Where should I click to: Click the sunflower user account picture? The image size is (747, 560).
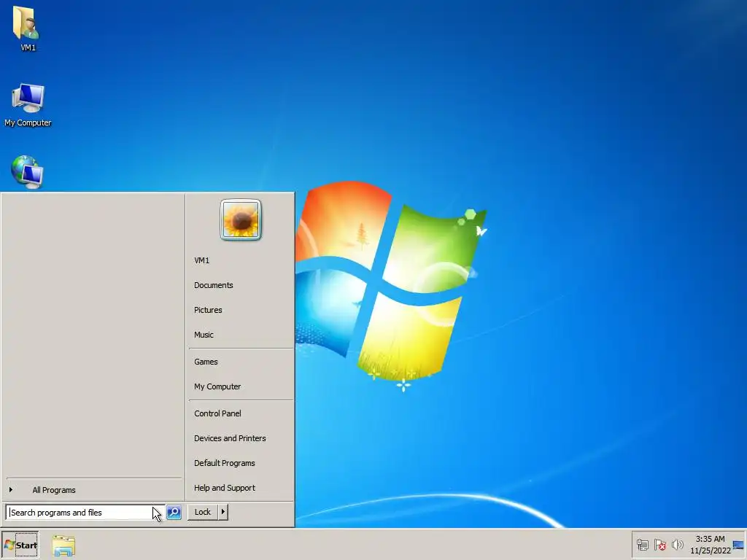click(x=241, y=219)
